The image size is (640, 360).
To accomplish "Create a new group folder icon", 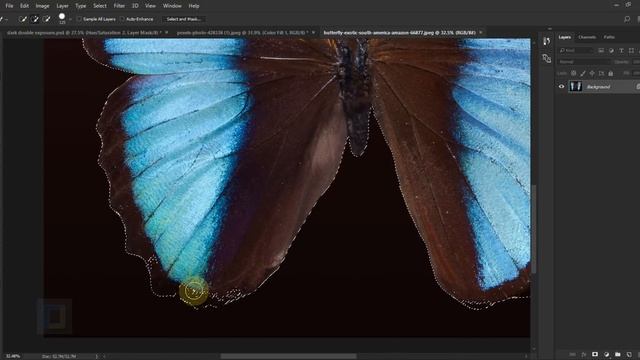I will pyautogui.click(x=618, y=354).
